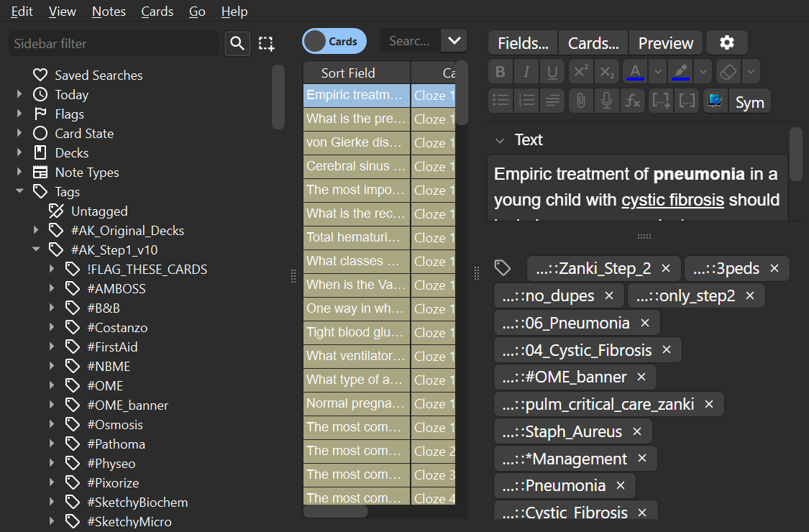The image size is (809, 532).
Task: Click the sidebar search magnifier icon
Action: click(x=237, y=44)
